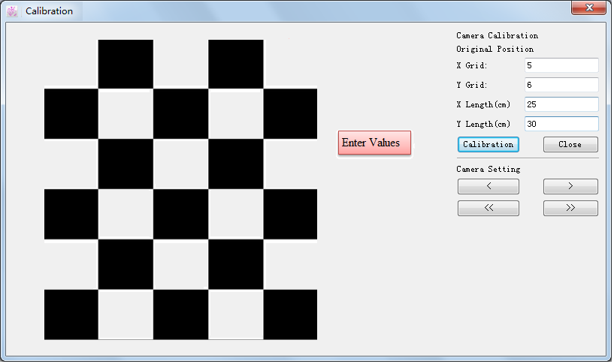The width and height of the screenshot is (614, 364).
Task: Click the Close button beside Calibration
Action: click(x=570, y=144)
